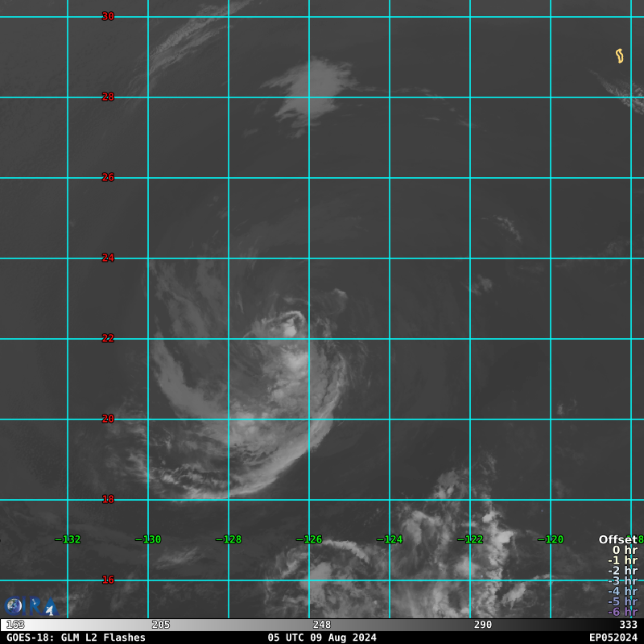Click the grayscale brightness colorbar
Image resolution: width=644 pixels, height=644 pixels.
coord(322,625)
